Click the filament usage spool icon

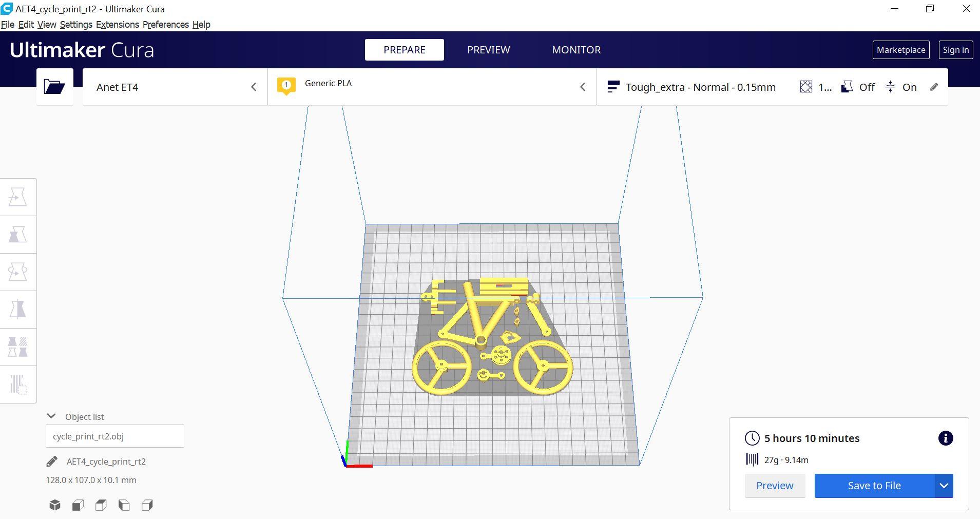tap(752, 459)
